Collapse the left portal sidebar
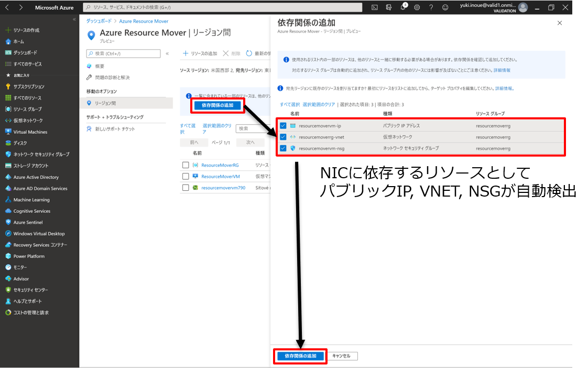The image size is (588, 368). [74, 19]
